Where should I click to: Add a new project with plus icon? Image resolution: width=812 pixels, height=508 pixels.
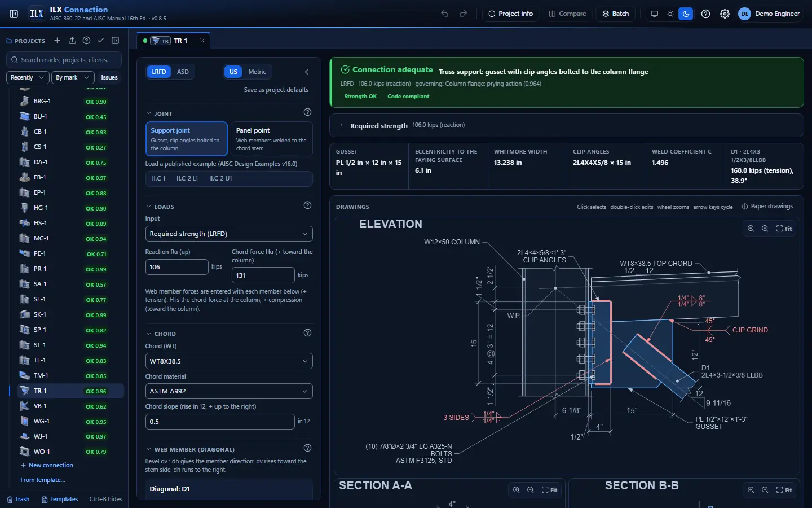click(57, 41)
